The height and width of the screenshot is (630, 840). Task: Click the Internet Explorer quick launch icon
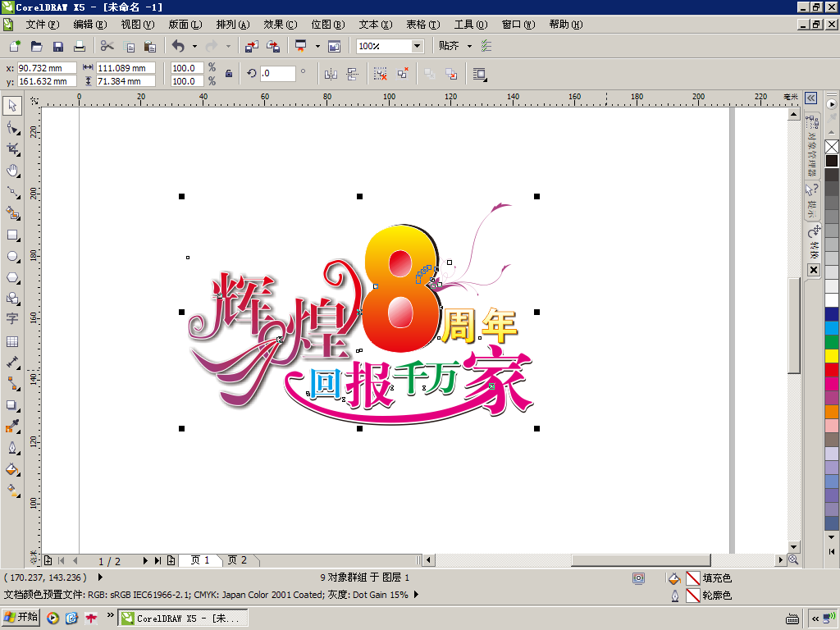[71, 619]
